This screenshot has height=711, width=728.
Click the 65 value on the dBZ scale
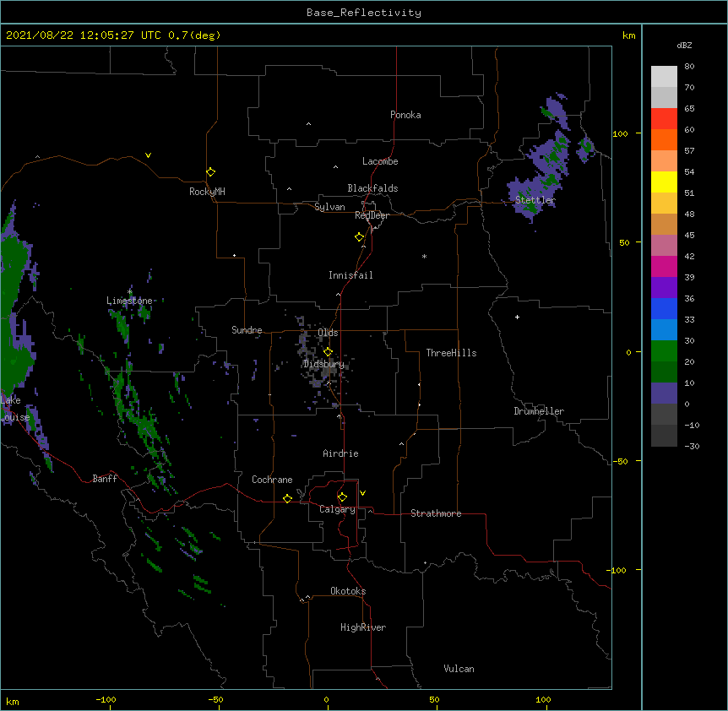(689, 109)
